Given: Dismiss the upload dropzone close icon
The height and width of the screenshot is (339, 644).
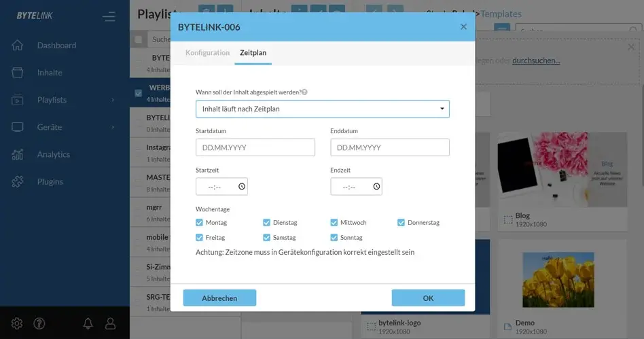Looking at the screenshot, I should (631, 48).
